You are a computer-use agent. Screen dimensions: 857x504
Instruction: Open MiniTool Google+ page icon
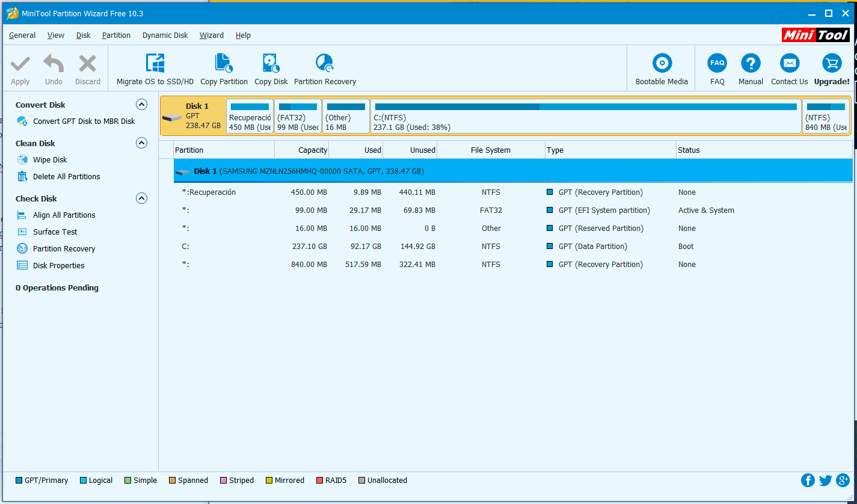pos(843,480)
